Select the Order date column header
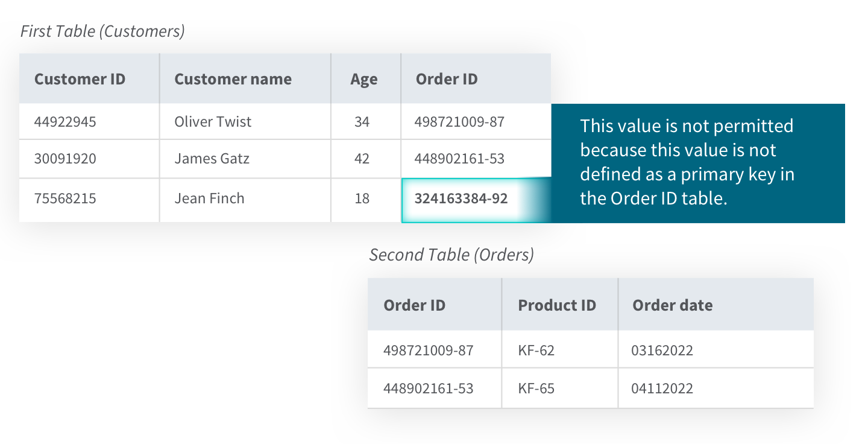868x444 pixels. [716, 305]
